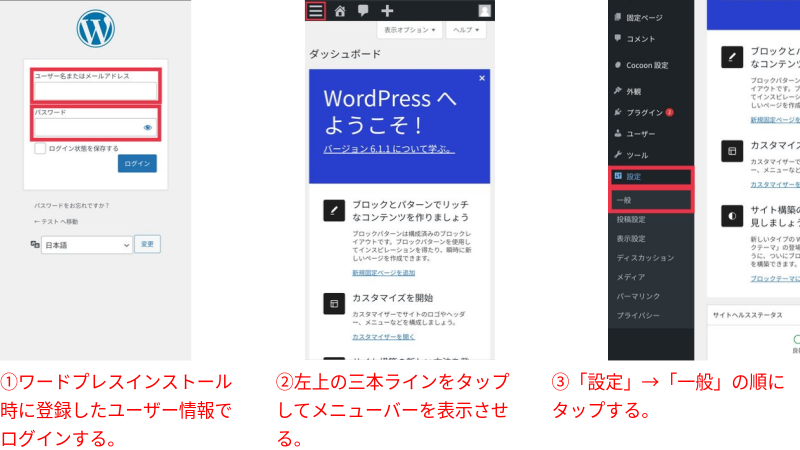Viewport: 800px width, 450px height.
Task: Click the コメント bubble icon in sidebar
Action: (x=618, y=38)
